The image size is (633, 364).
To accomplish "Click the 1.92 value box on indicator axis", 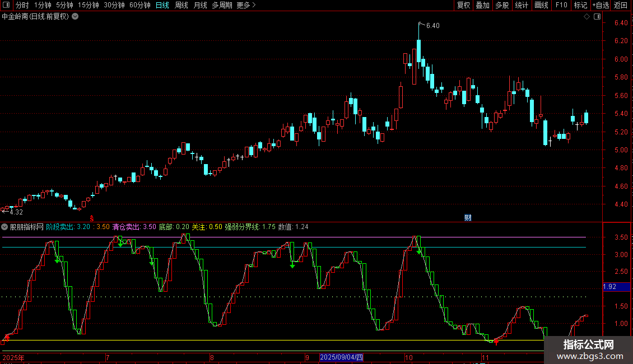I will (616, 287).
